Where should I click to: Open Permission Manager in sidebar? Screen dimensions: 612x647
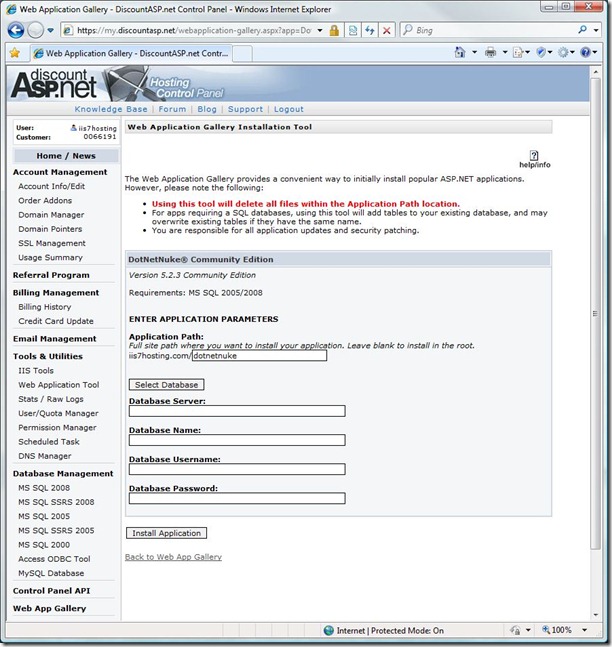57,427
